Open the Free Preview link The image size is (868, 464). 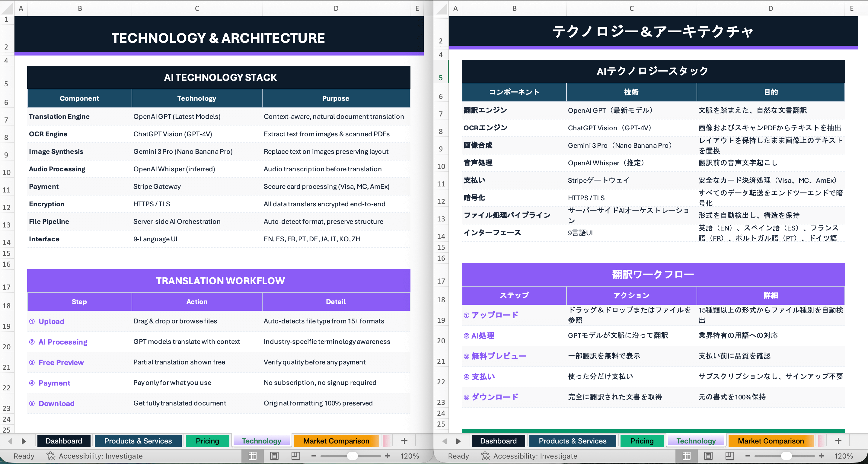click(61, 362)
